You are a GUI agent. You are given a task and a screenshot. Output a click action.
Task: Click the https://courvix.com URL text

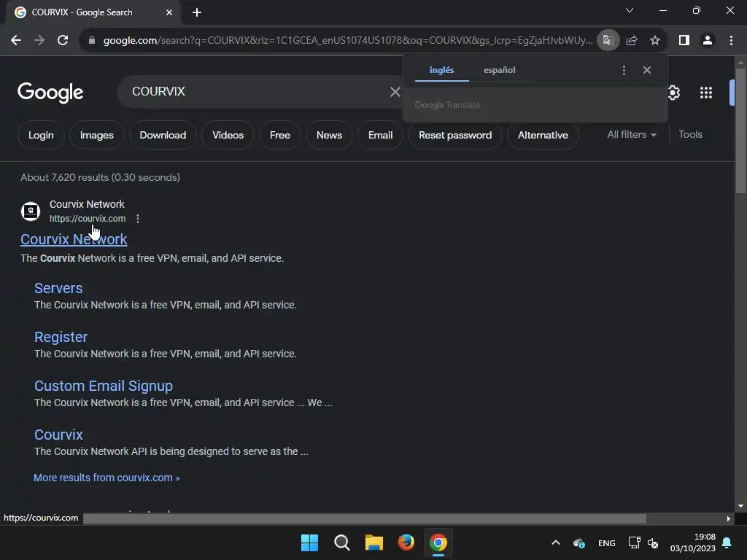pyautogui.click(x=88, y=219)
